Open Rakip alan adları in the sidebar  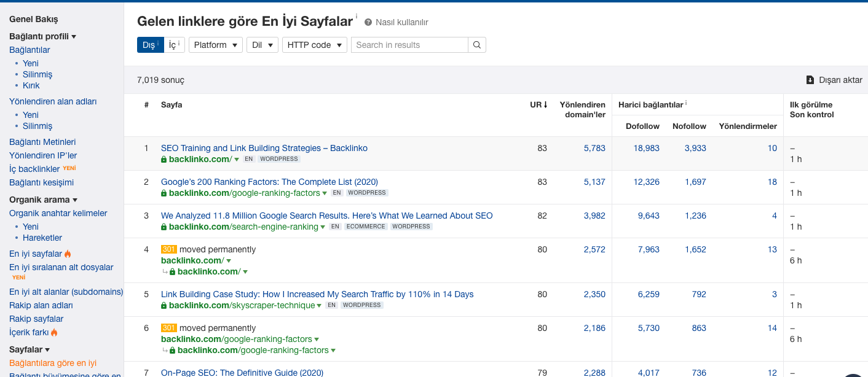[41, 305]
